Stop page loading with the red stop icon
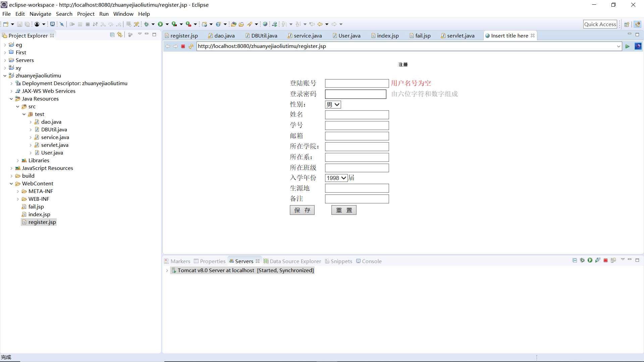644x362 pixels. (x=183, y=46)
